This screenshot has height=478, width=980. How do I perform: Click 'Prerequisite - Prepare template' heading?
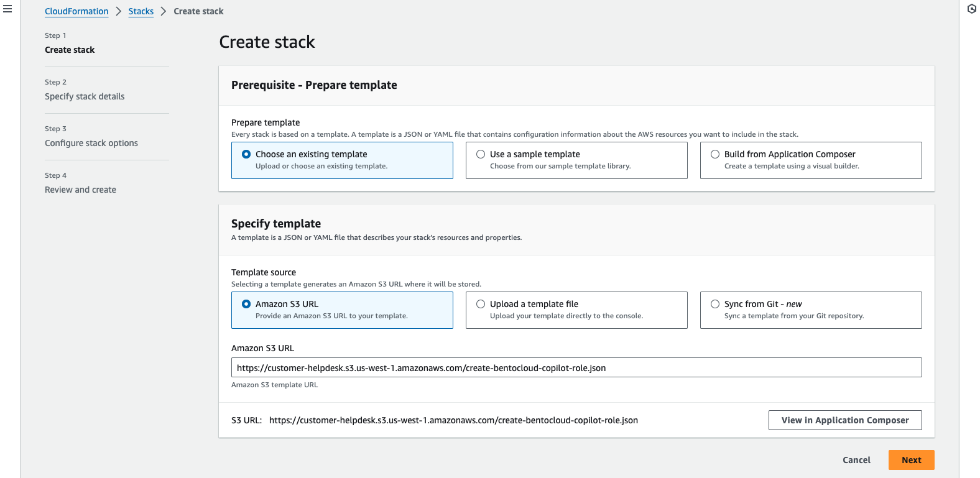tap(314, 85)
